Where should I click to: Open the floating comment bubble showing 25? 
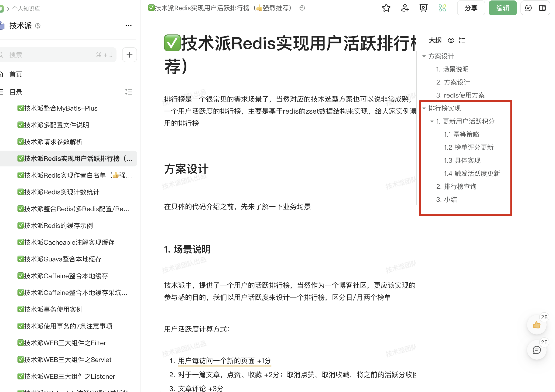point(537,350)
